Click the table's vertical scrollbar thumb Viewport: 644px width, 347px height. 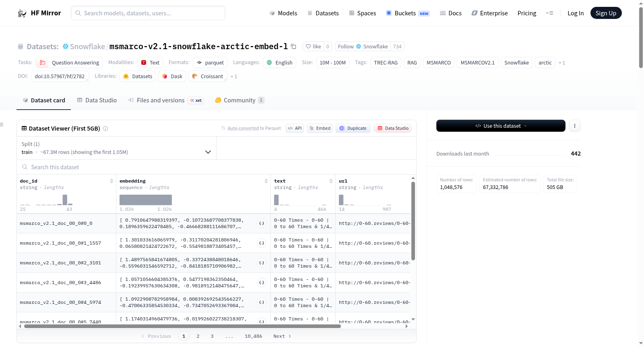pos(413,221)
